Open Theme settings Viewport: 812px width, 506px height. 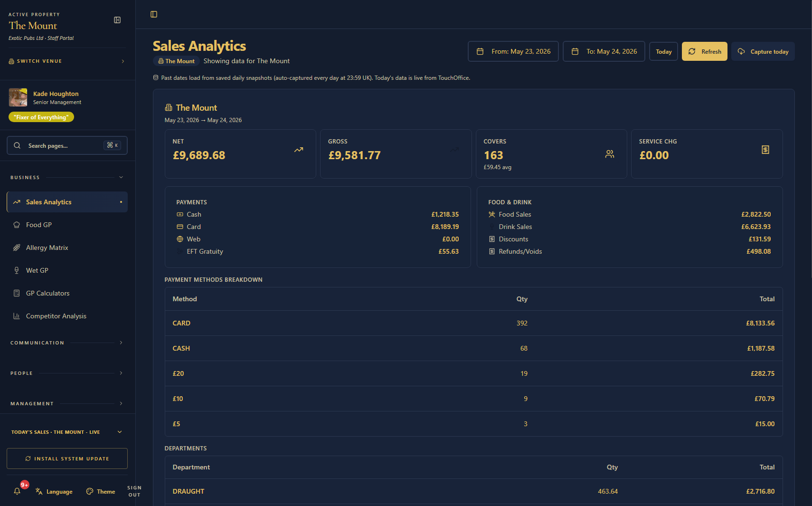pyautogui.click(x=101, y=491)
